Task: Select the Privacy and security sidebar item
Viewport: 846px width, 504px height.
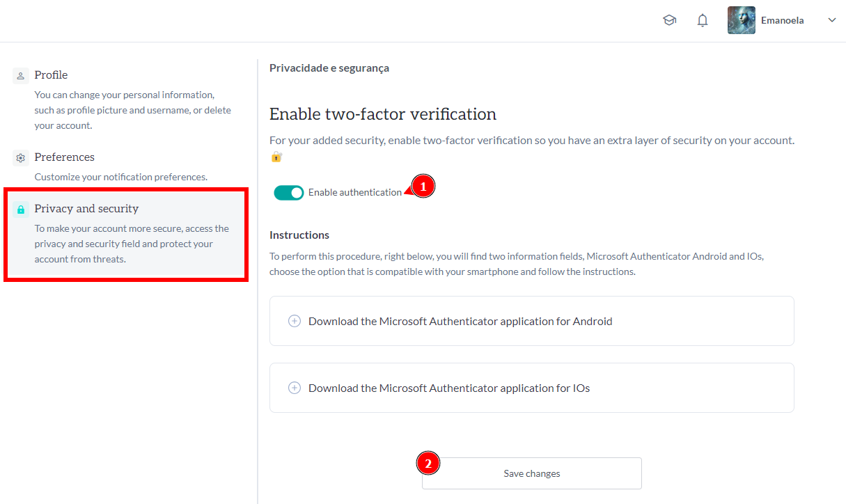Action: click(86, 208)
